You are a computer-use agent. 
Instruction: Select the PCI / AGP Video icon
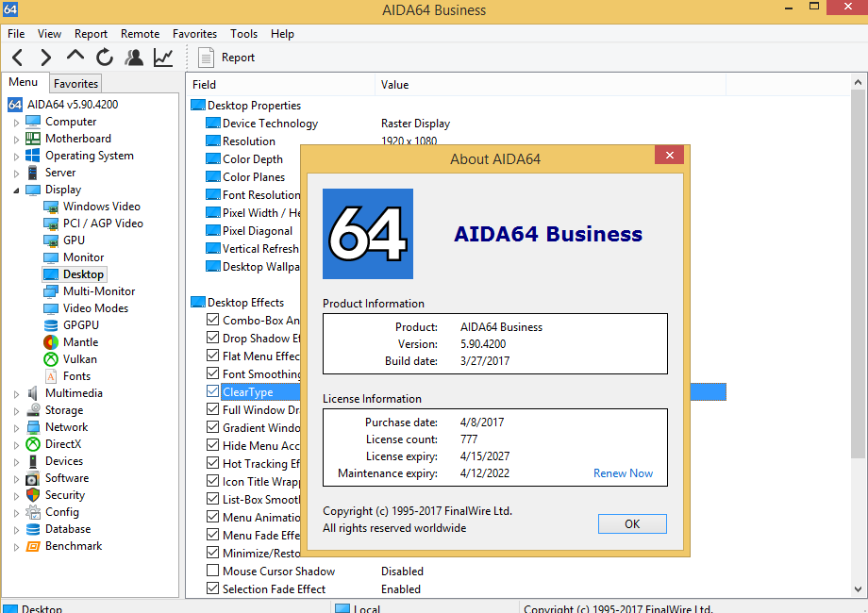pyautogui.click(x=51, y=224)
